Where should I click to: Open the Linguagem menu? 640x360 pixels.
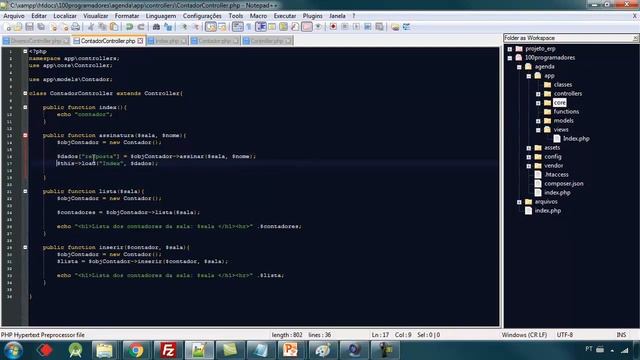point(161,16)
